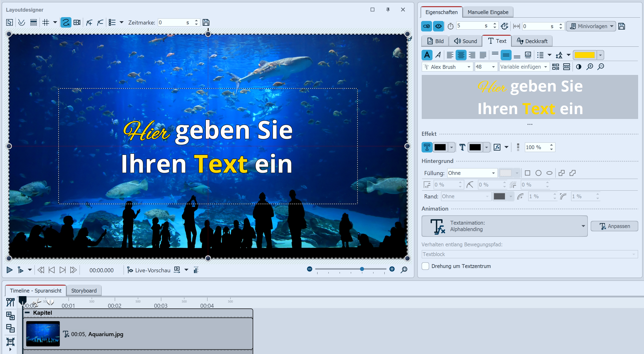The height and width of the screenshot is (354, 644).
Task: Open the camera pan tool
Action: [77, 22]
